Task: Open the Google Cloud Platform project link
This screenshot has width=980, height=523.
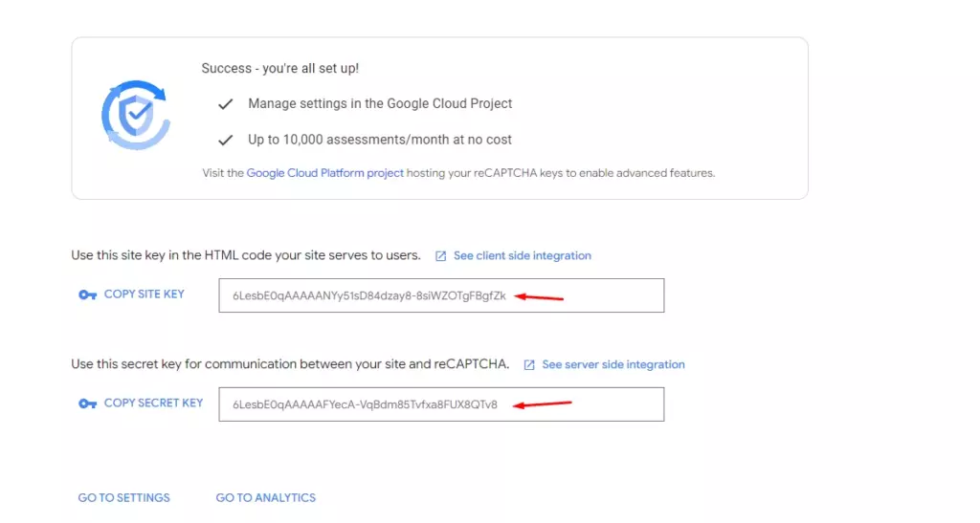Action: 324,173
